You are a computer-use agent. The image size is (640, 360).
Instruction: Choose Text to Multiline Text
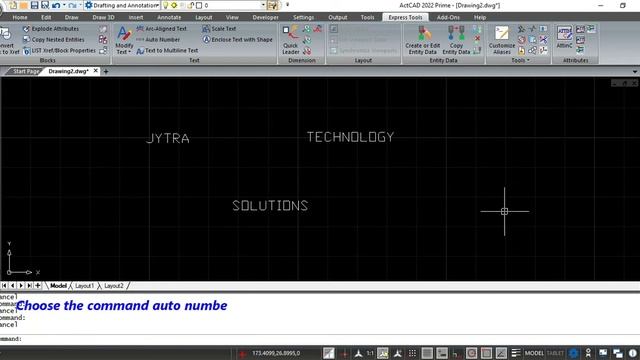coord(167,51)
